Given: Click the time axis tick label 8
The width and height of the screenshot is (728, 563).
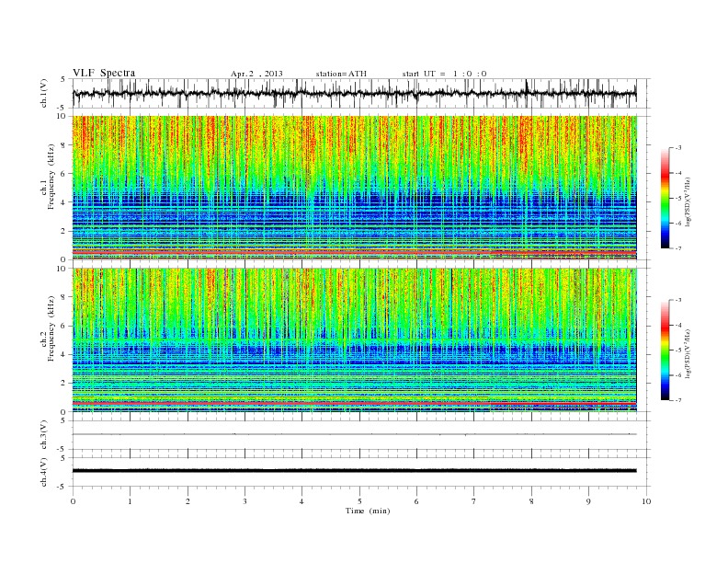Looking at the screenshot, I should tap(531, 501).
